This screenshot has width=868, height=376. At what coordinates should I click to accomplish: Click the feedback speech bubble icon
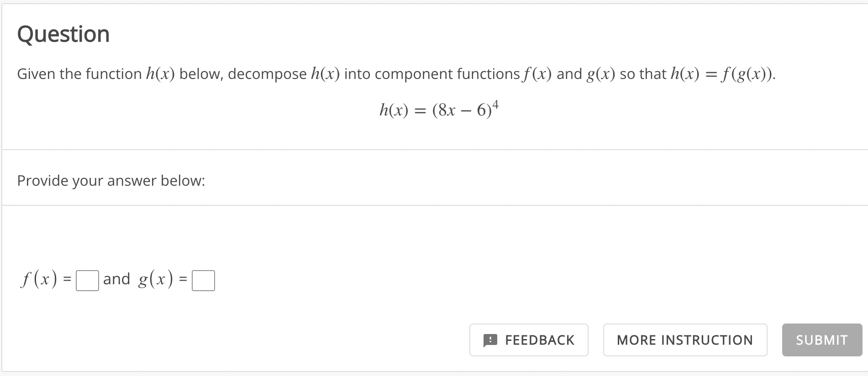point(490,340)
